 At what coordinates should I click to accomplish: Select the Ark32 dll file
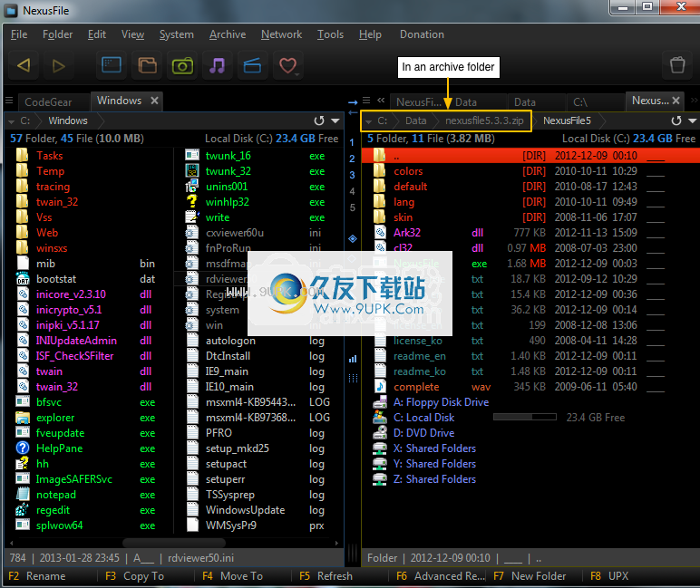click(x=407, y=233)
